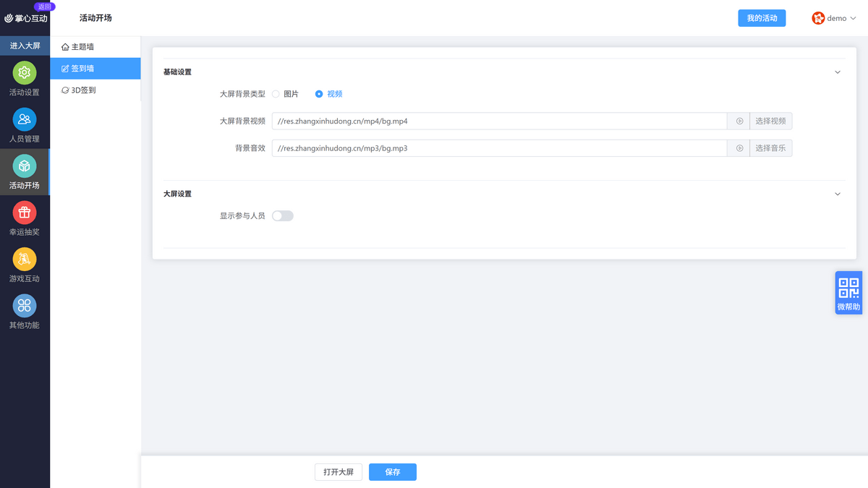Click the 选择视频 button
868x488 pixels.
pos(771,121)
